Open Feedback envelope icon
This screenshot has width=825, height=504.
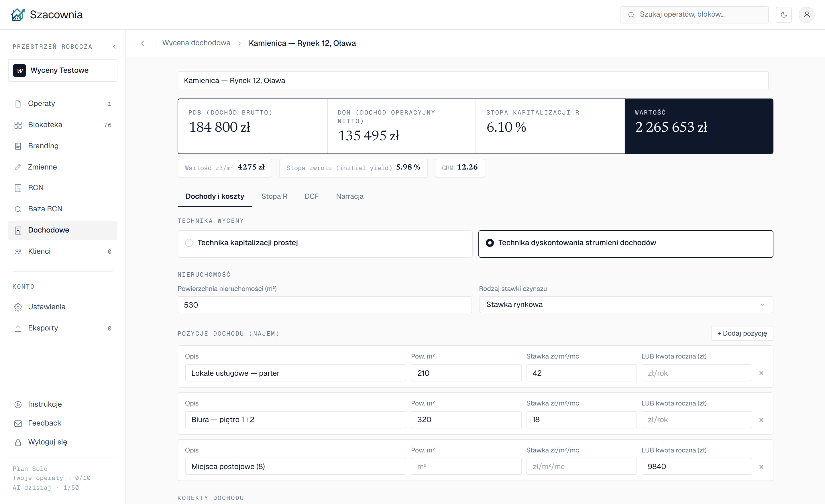point(18,423)
